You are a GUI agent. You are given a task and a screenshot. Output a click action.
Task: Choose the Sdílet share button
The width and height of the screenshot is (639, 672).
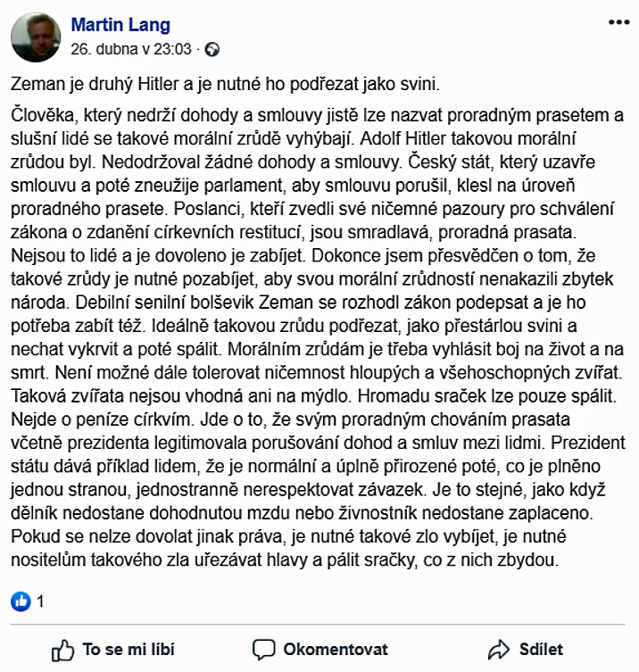526,650
